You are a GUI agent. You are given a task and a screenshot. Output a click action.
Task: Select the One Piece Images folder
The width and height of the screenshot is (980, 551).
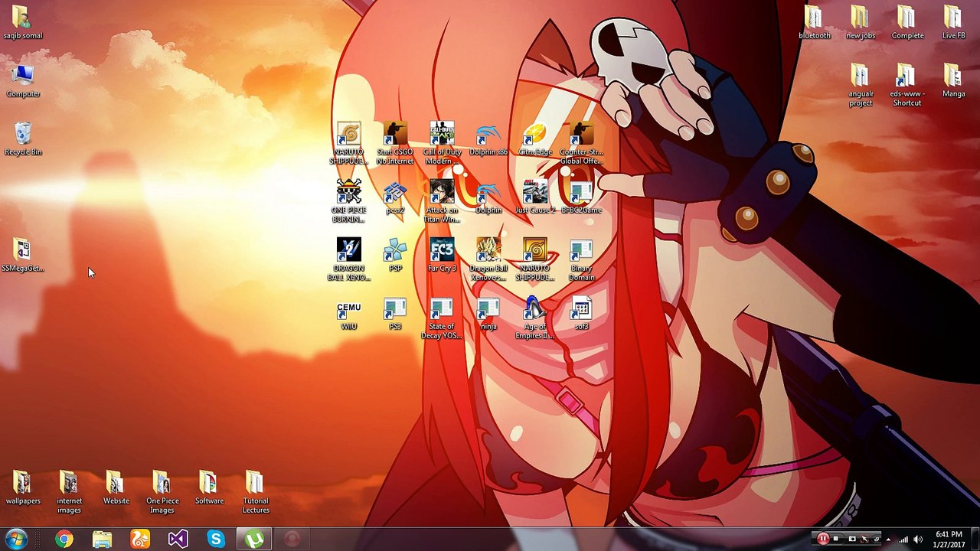(162, 493)
